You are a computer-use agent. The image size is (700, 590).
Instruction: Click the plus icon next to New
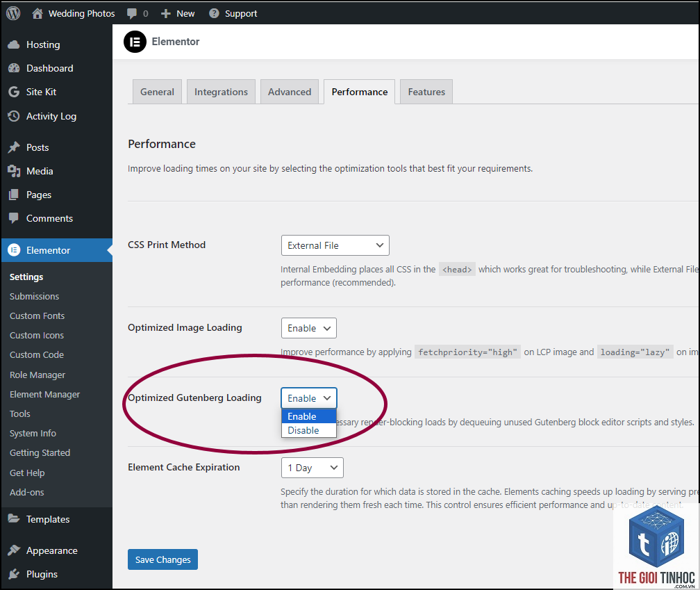[165, 14]
